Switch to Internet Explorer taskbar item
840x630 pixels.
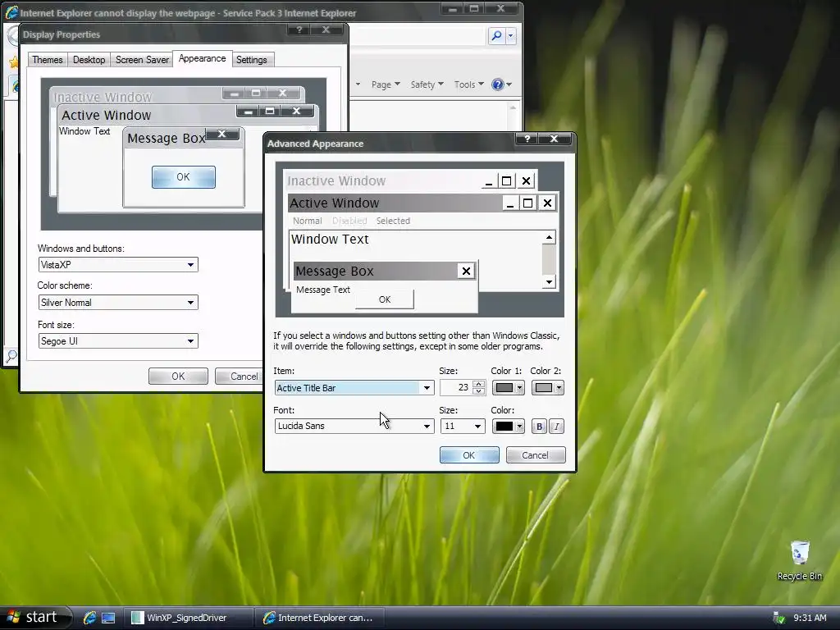point(319,618)
